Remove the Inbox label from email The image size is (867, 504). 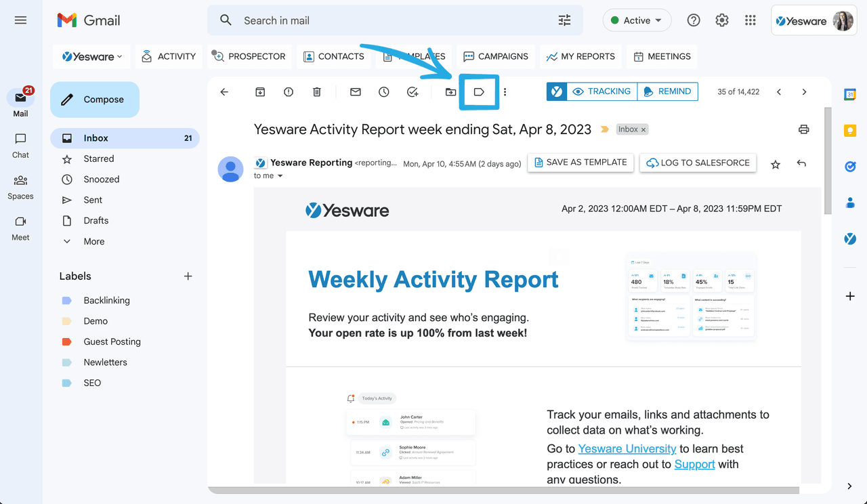643,129
